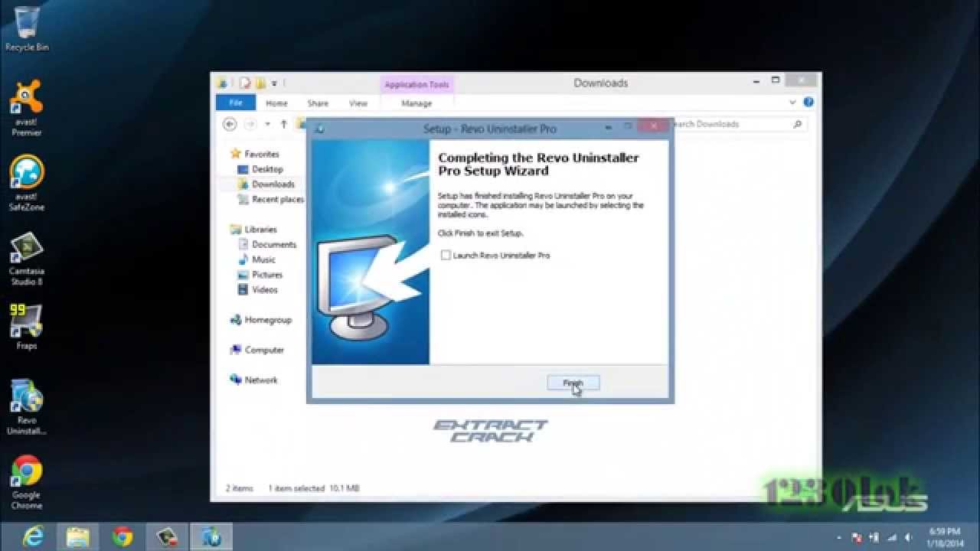
Task: Click the Revo Setup title bar icon
Action: pos(319,129)
